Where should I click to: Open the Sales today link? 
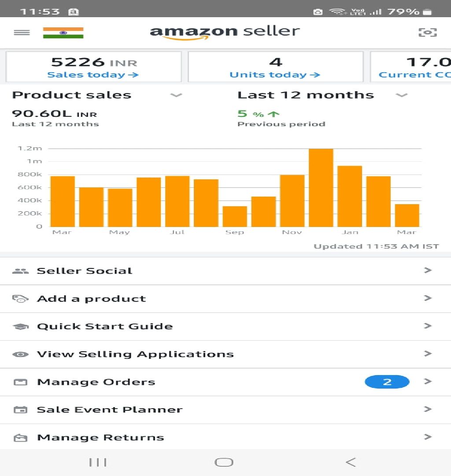(93, 74)
